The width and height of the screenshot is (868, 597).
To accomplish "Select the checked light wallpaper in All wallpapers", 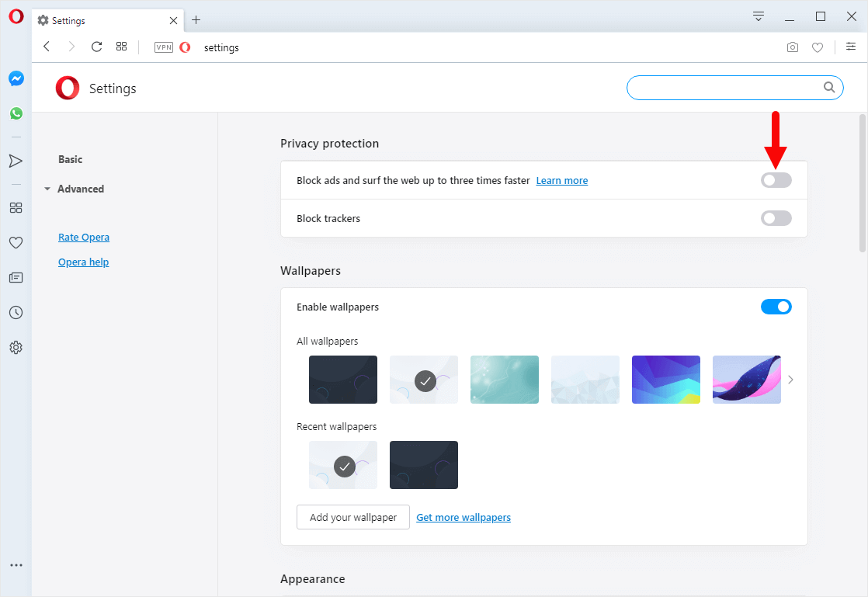I will point(424,380).
